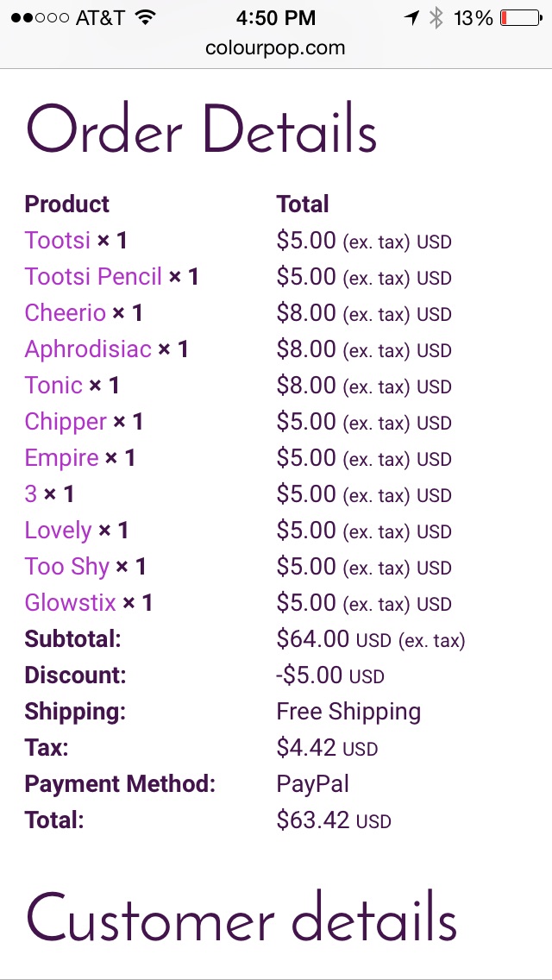The width and height of the screenshot is (552, 980).
Task: Open the Empire product link
Action: pos(61,458)
